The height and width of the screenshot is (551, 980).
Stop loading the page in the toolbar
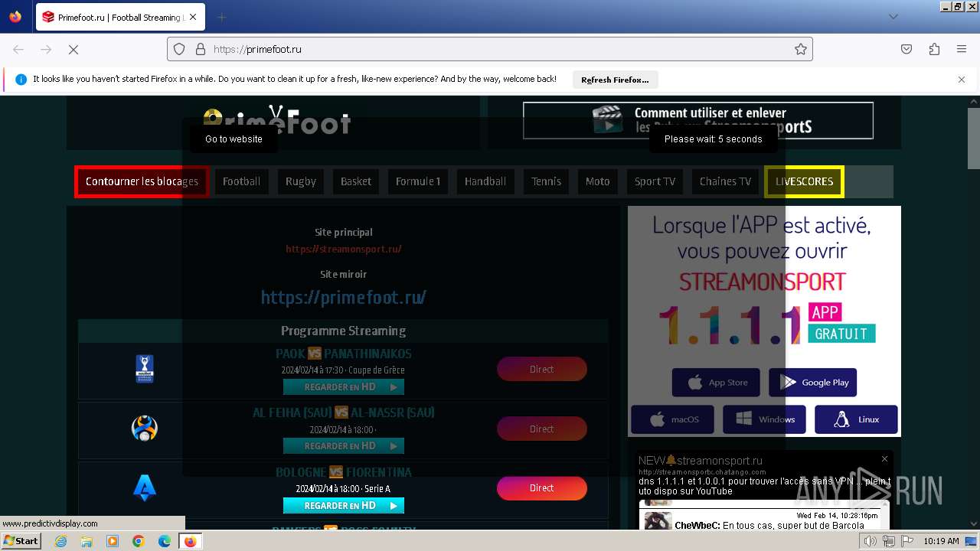tap(73, 49)
